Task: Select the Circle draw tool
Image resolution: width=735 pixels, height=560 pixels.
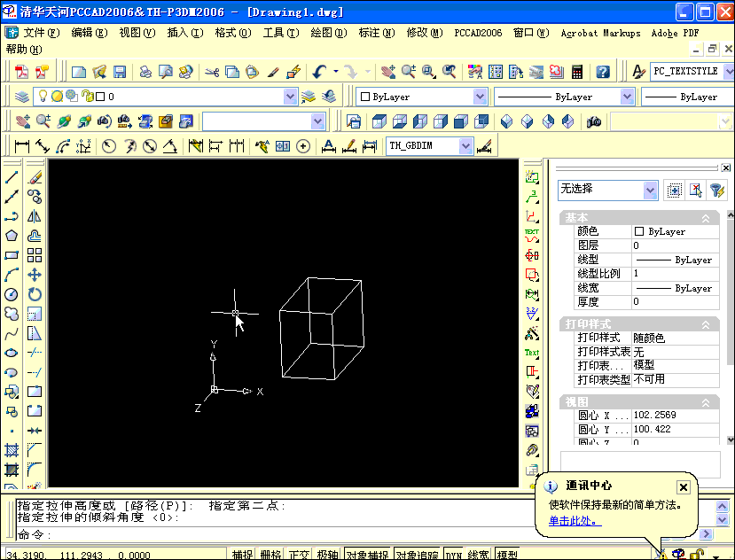Action: pyautogui.click(x=12, y=294)
